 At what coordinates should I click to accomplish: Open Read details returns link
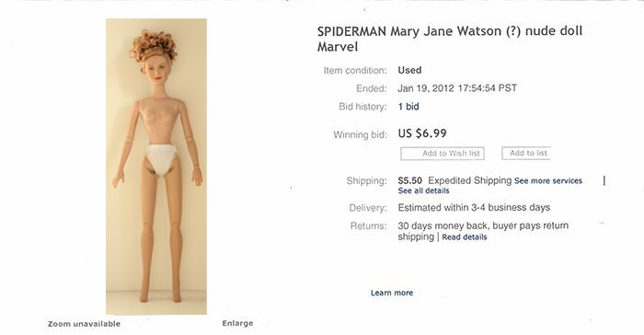pos(465,237)
